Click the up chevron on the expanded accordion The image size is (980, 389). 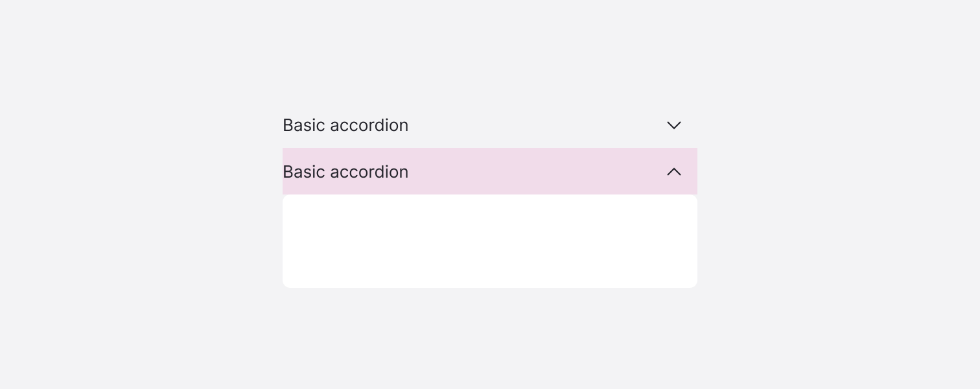[674, 172]
